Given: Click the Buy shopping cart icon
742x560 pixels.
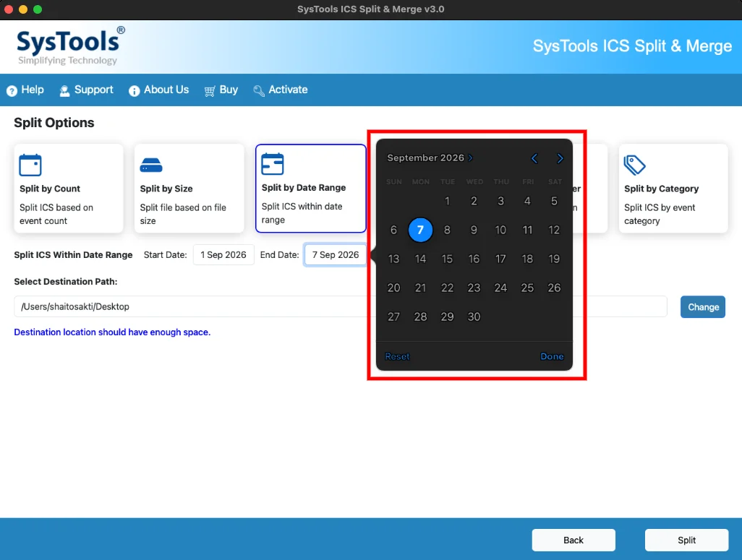Looking at the screenshot, I should pos(210,91).
